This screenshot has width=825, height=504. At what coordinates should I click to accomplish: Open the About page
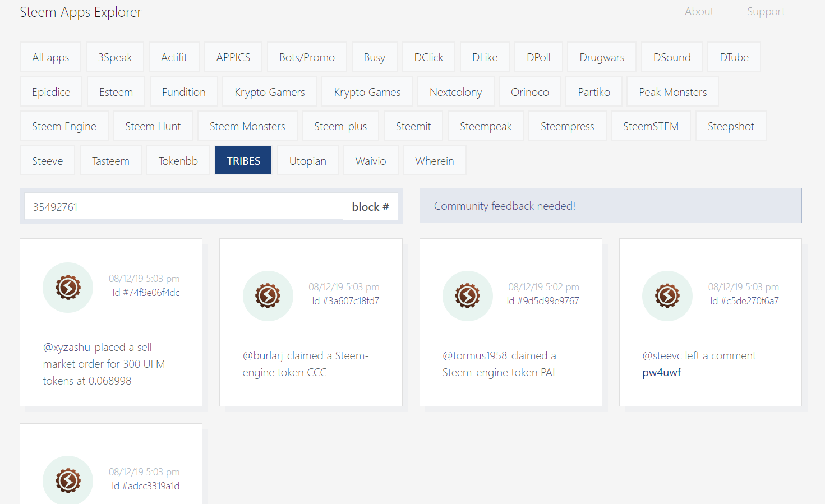tap(699, 11)
